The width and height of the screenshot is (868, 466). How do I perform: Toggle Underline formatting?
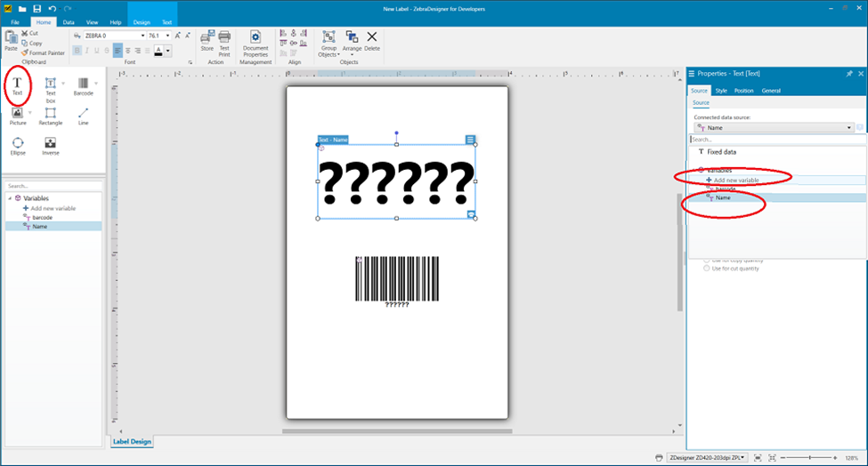pos(97,51)
